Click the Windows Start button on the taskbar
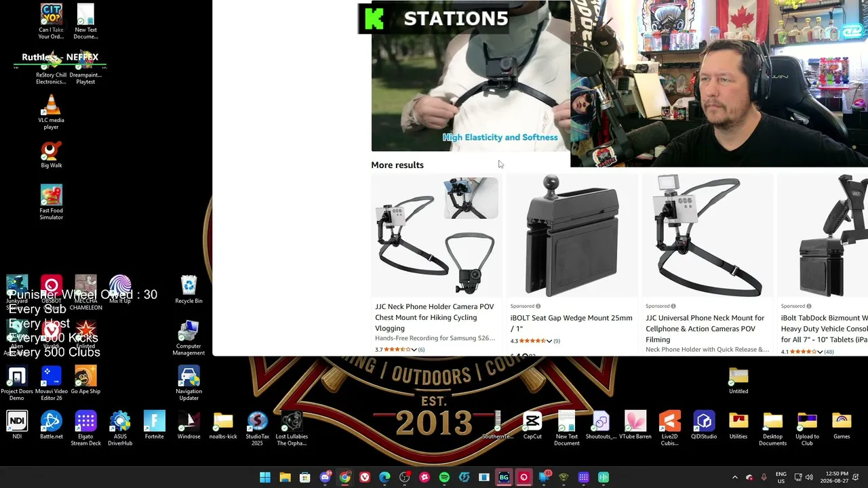 coord(265,477)
